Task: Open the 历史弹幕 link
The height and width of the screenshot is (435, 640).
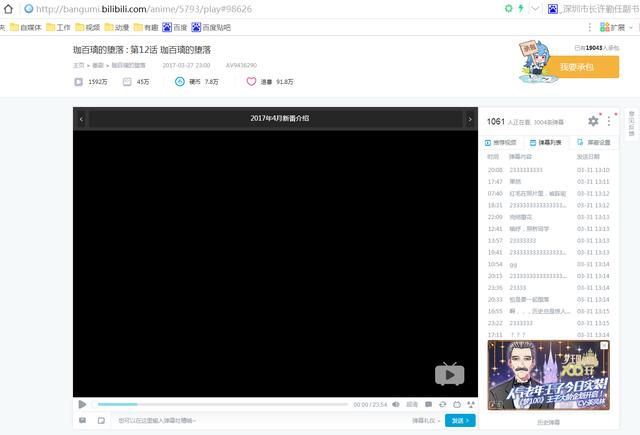Action: coord(548,422)
